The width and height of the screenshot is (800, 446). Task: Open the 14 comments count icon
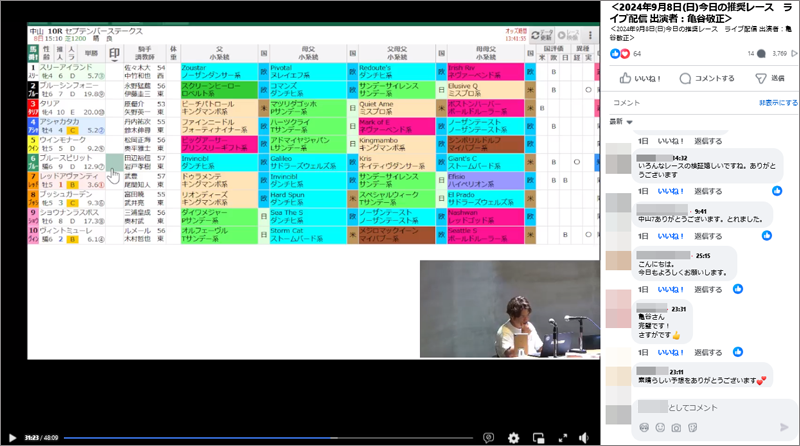pos(757,54)
